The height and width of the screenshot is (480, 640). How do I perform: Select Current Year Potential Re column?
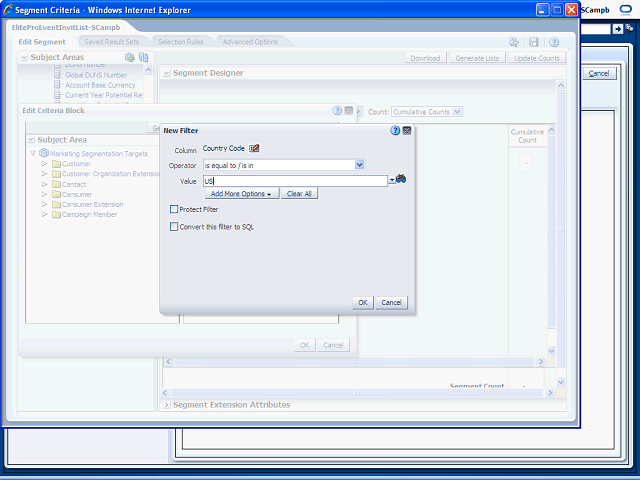104,95
